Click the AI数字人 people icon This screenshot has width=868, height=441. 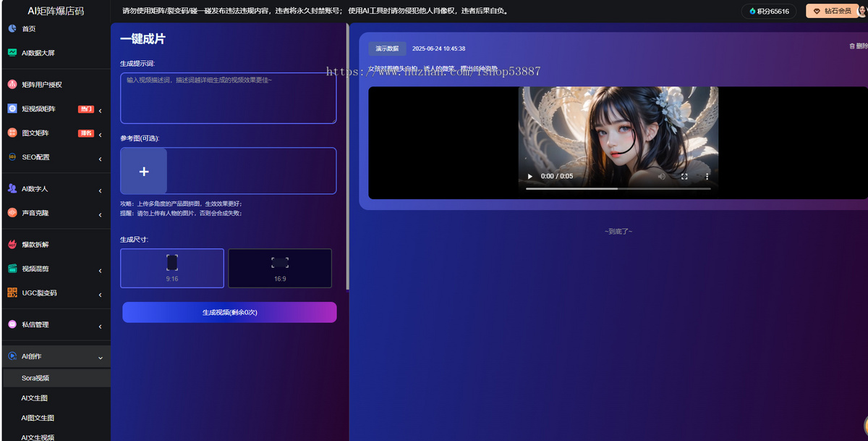[x=12, y=188]
